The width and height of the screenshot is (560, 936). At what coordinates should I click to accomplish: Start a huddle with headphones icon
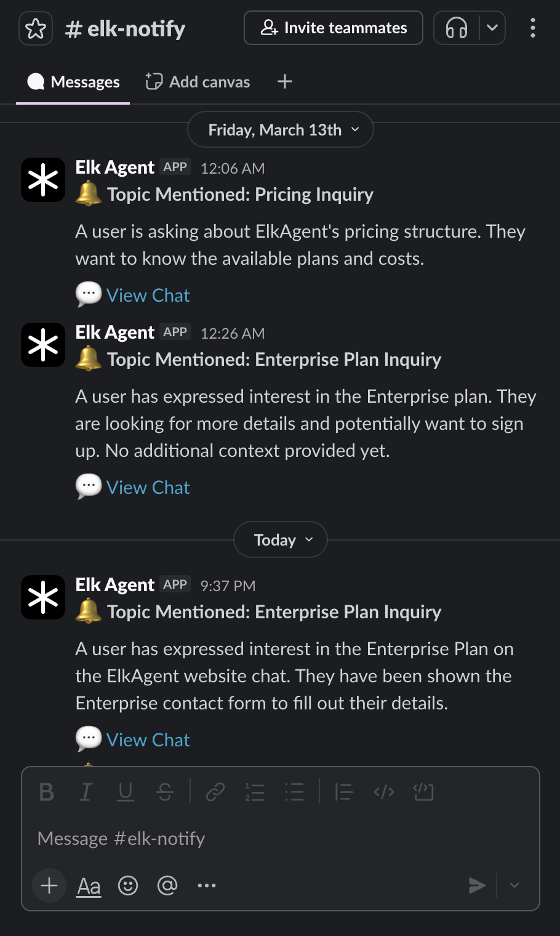[x=457, y=28]
